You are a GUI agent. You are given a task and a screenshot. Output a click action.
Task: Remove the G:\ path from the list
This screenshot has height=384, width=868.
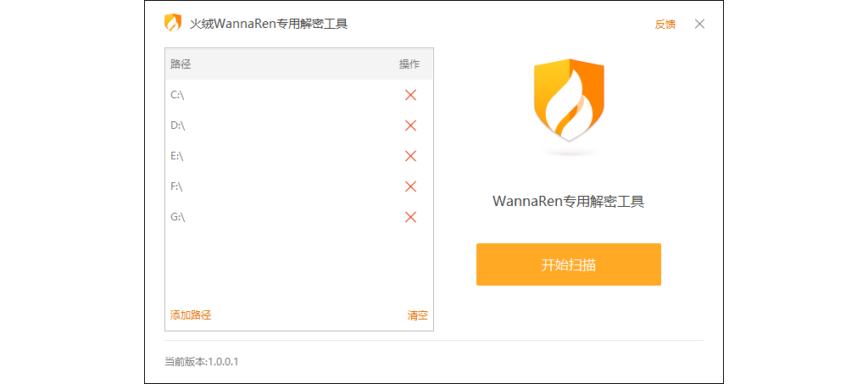tap(410, 217)
